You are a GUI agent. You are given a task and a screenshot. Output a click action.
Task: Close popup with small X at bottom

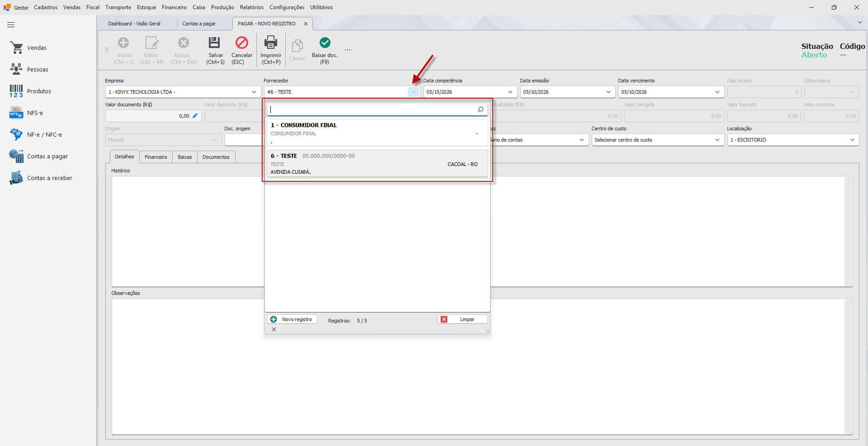click(x=274, y=329)
